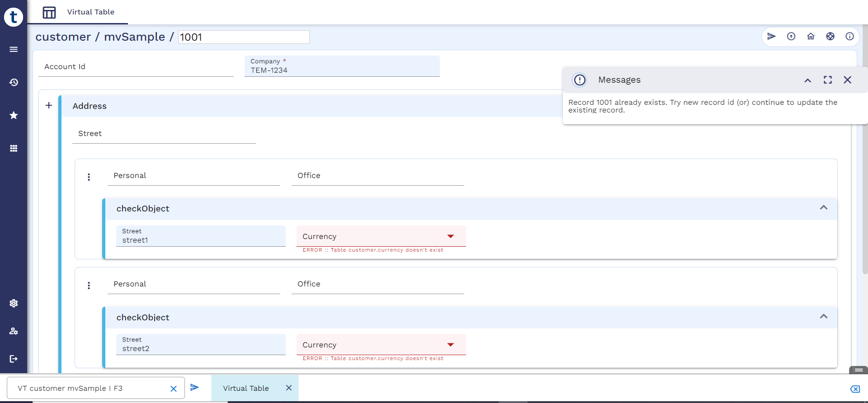Add a new Address entry
Viewport: 868px width, 403px height.
[49, 106]
